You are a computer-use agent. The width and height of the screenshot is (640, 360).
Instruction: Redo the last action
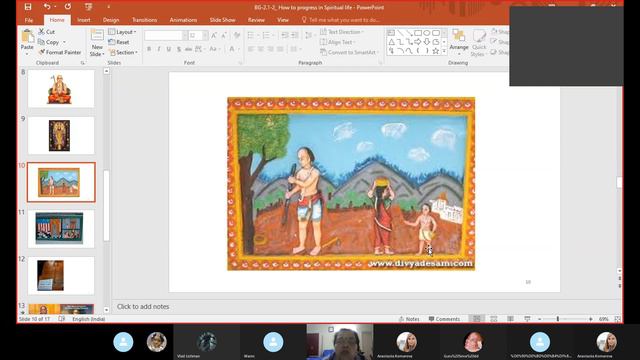pyautogui.click(x=68, y=7)
